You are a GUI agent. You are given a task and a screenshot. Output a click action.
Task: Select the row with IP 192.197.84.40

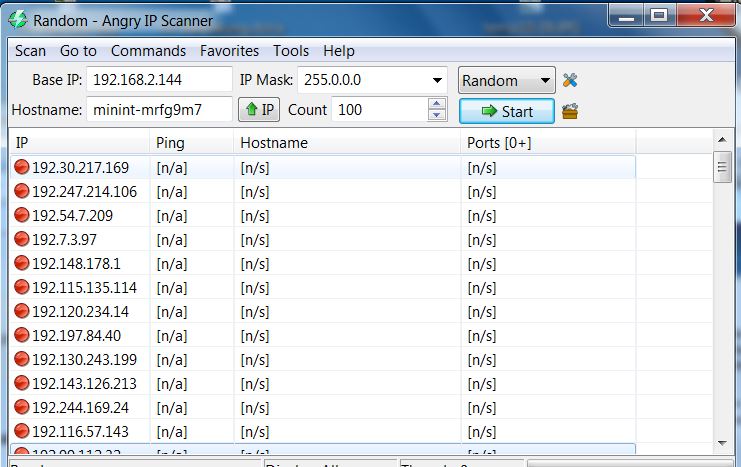click(x=323, y=336)
